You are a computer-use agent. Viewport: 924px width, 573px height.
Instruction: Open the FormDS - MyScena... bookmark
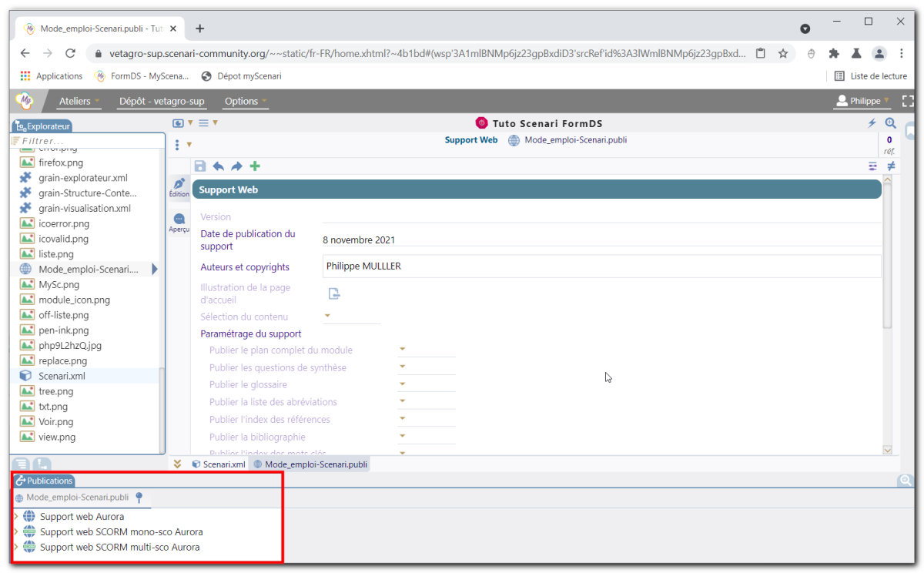[x=141, y=76]
